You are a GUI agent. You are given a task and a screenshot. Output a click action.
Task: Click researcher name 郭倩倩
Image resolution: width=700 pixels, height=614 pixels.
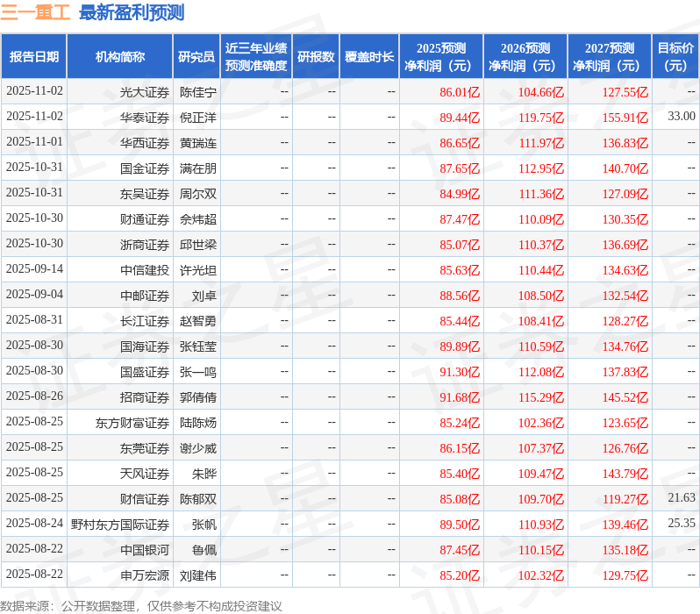(198, 398)
